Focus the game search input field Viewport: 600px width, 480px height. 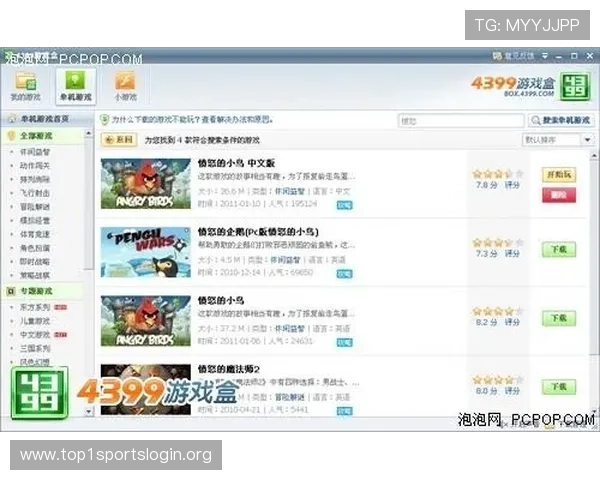tap(461, 121)
